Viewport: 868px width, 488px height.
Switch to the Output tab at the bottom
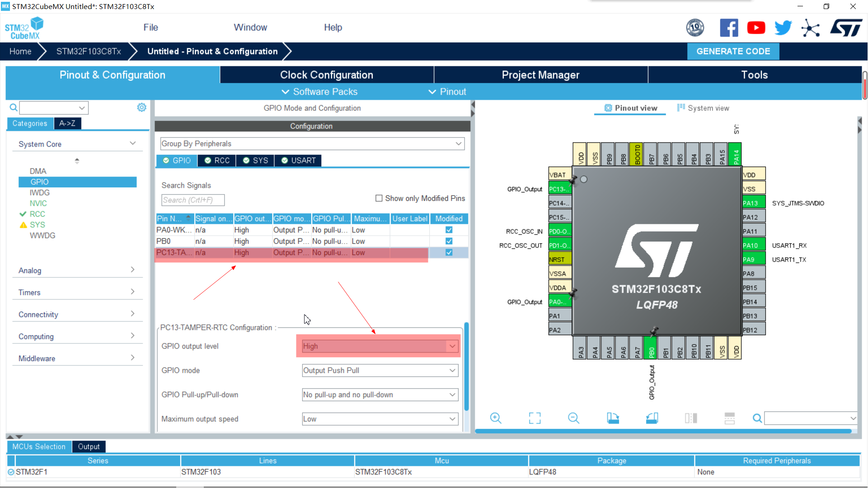pos(89,446)
